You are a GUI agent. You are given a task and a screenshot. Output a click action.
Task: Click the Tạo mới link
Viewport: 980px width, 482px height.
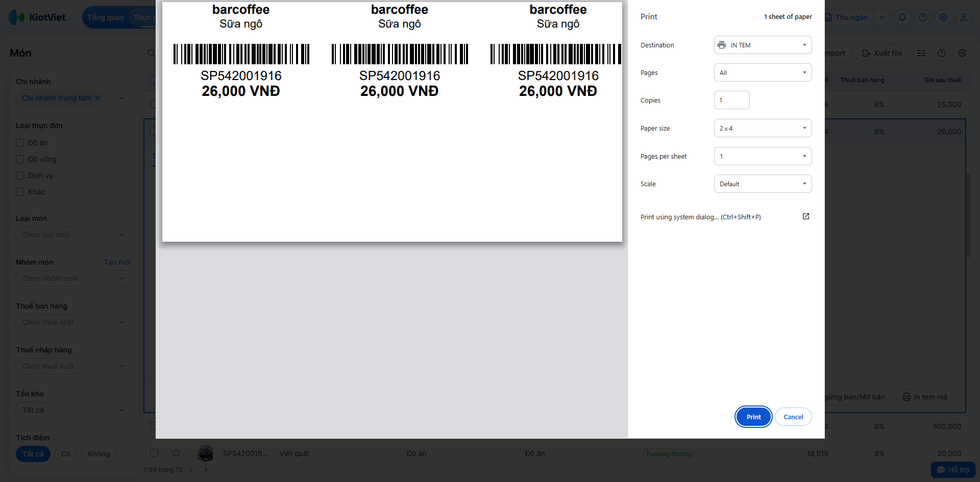(x=117, y=262)
